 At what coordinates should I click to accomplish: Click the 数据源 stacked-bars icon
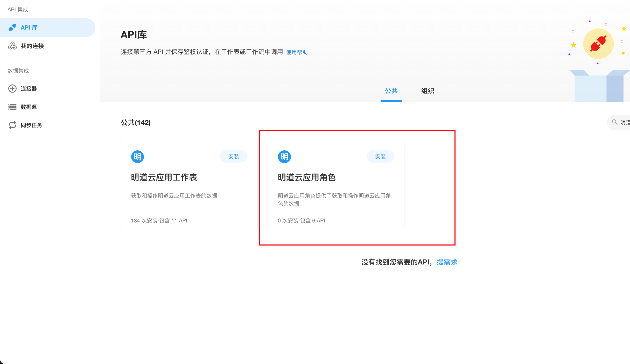pos(12,107)
